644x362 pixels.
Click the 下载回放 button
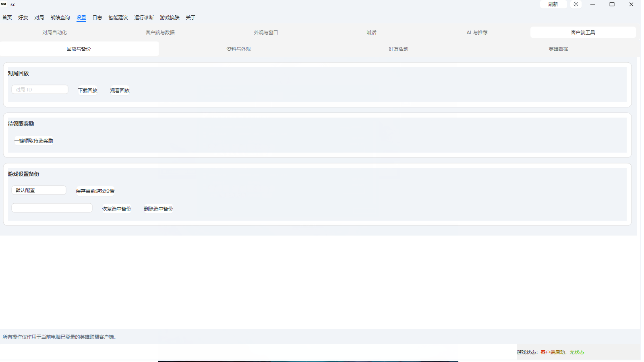coord(88,91)
